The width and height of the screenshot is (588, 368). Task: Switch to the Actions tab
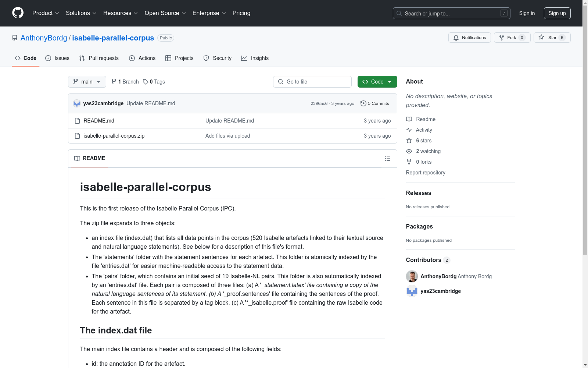142,58
